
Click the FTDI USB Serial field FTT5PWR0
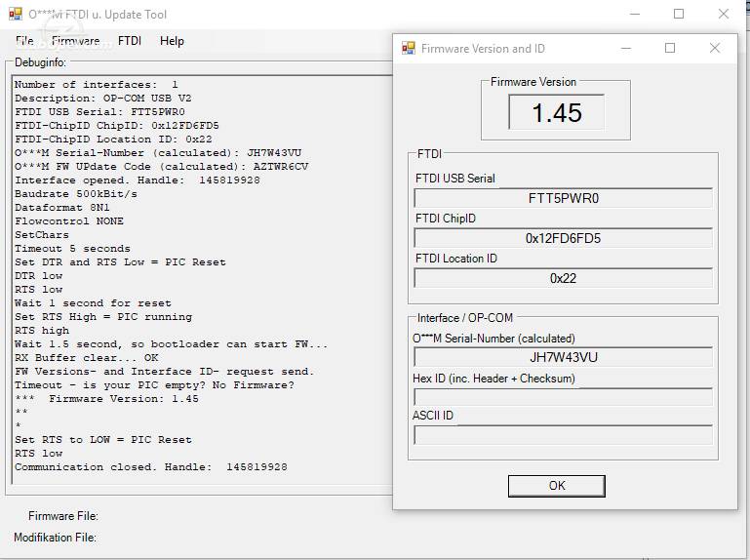pyautogui.click(x=563, y=198)
